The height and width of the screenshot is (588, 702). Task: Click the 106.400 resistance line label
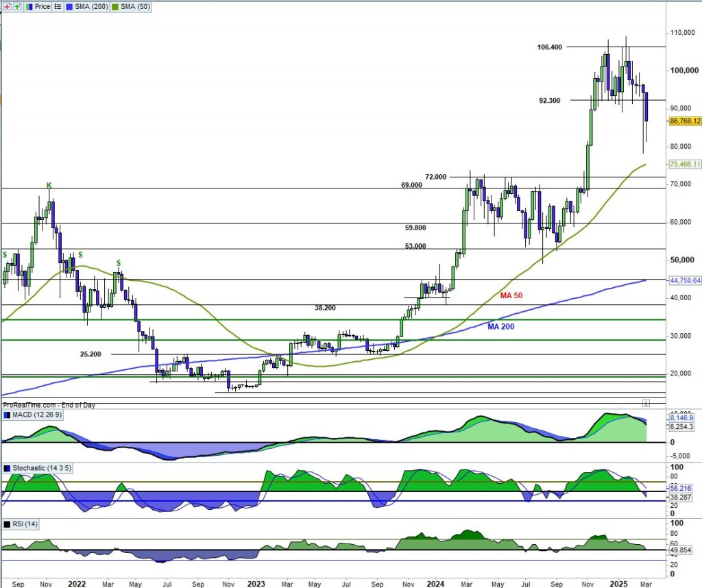point(549,47)
